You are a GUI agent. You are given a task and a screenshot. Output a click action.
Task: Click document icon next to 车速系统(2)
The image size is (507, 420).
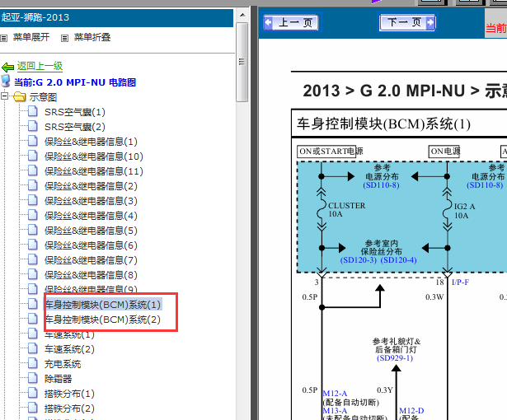click(33, 348)
